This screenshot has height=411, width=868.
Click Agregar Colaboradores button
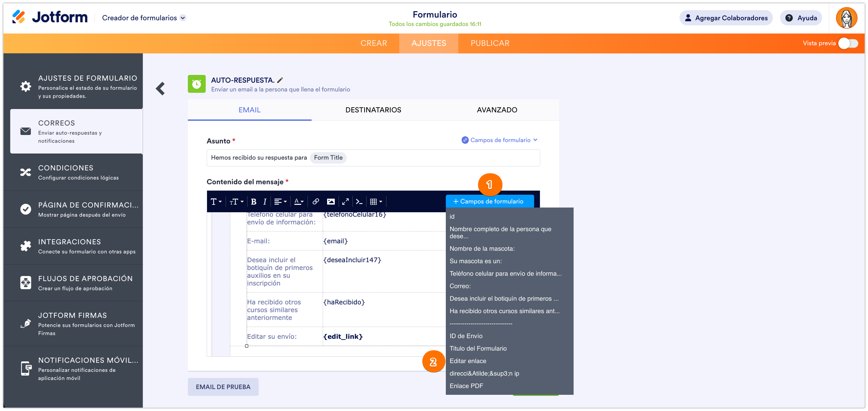tap(726, 18)
